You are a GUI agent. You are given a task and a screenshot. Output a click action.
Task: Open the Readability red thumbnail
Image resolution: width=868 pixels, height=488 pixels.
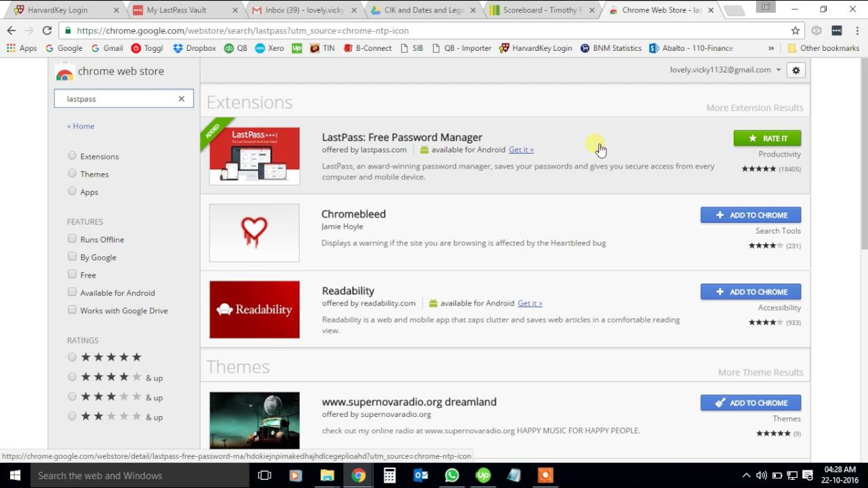[x=254, y=309]
